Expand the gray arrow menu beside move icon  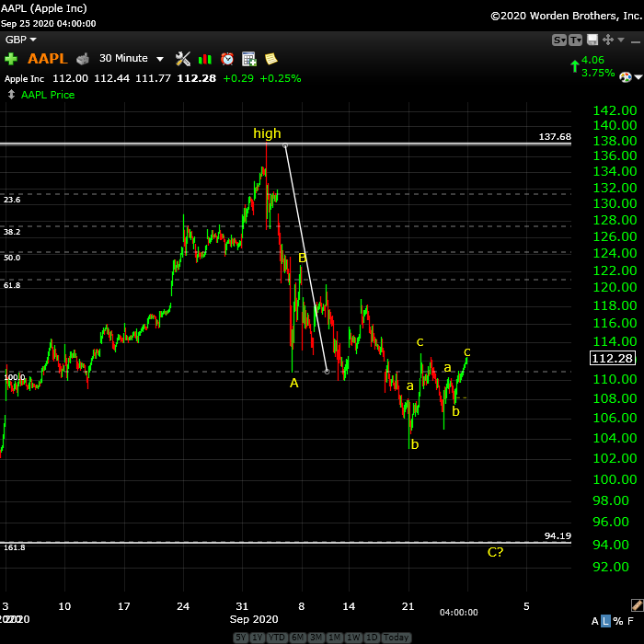coord(621,40)
